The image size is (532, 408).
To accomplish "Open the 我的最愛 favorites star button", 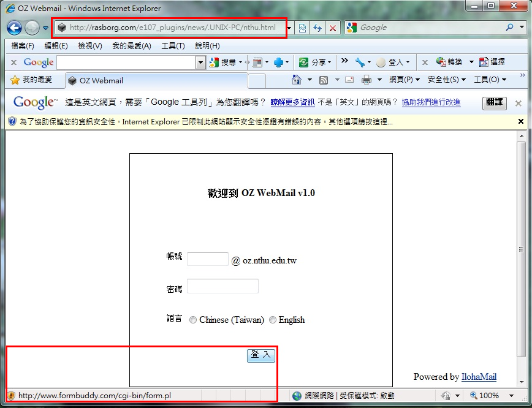I will coord(32,80).
